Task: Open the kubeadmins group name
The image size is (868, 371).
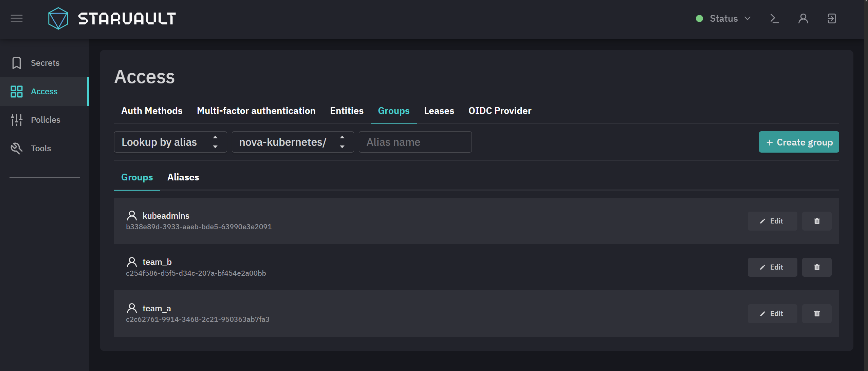Action: (166, 216)
